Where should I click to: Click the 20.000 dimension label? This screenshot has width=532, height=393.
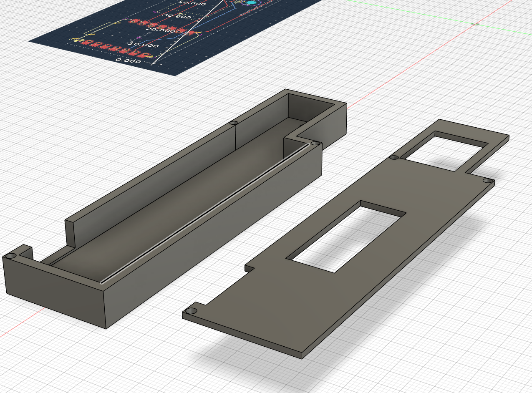coord(161,30)
